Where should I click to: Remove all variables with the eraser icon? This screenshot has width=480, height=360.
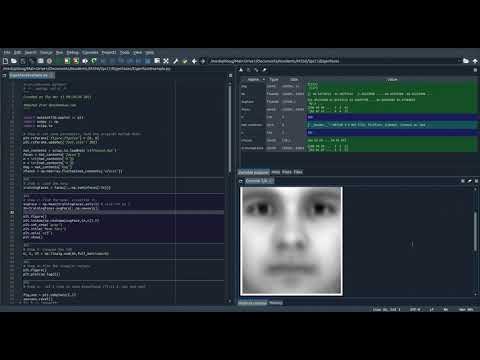point(264,70)
